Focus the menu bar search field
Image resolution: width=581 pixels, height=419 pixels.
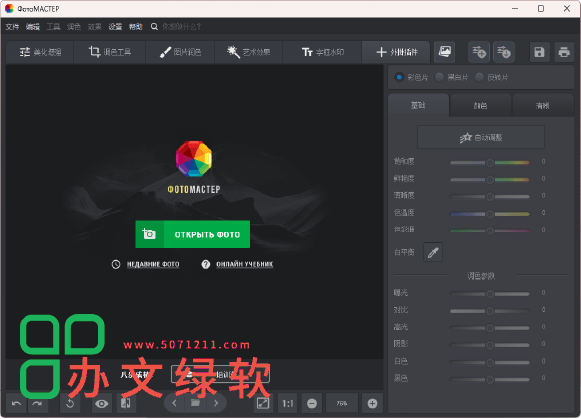pyautogui.click(x=182, y=27)
